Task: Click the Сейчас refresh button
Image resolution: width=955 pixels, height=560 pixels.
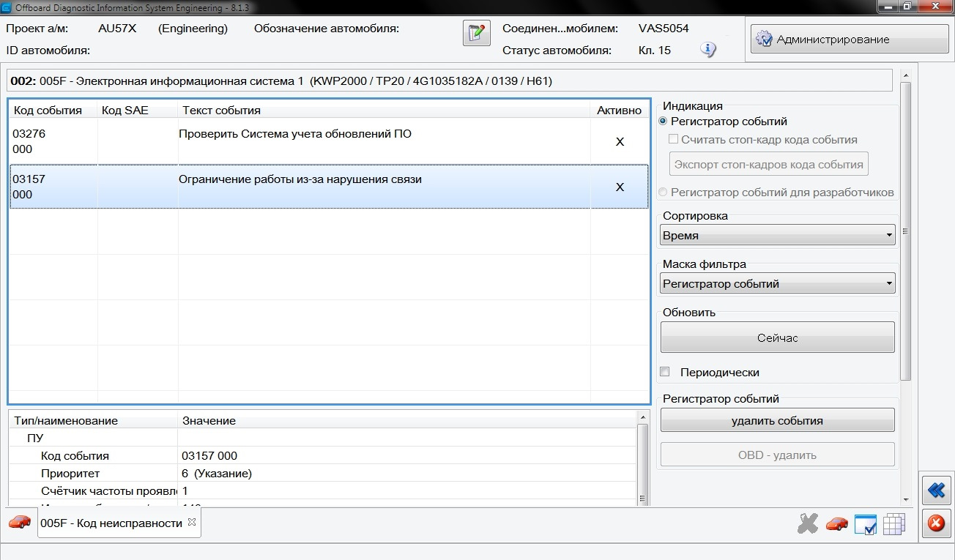Action: click(x=778, y=338)
